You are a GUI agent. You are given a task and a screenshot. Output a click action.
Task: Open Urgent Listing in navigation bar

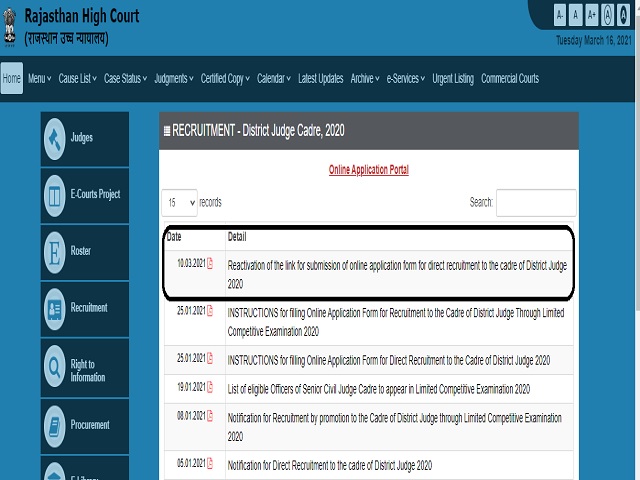coord(453,78)
